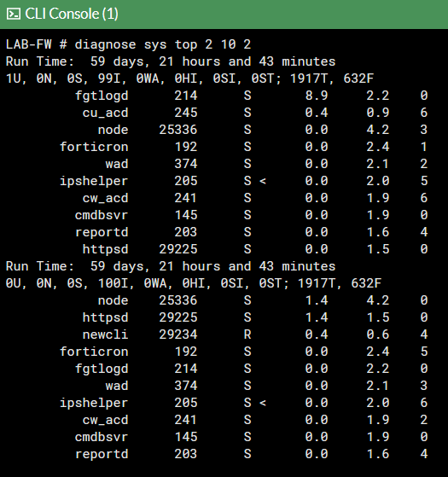Click the CLI Console terminal icon
The width and height of the screenshot is (448, 477).
[14, 14]
